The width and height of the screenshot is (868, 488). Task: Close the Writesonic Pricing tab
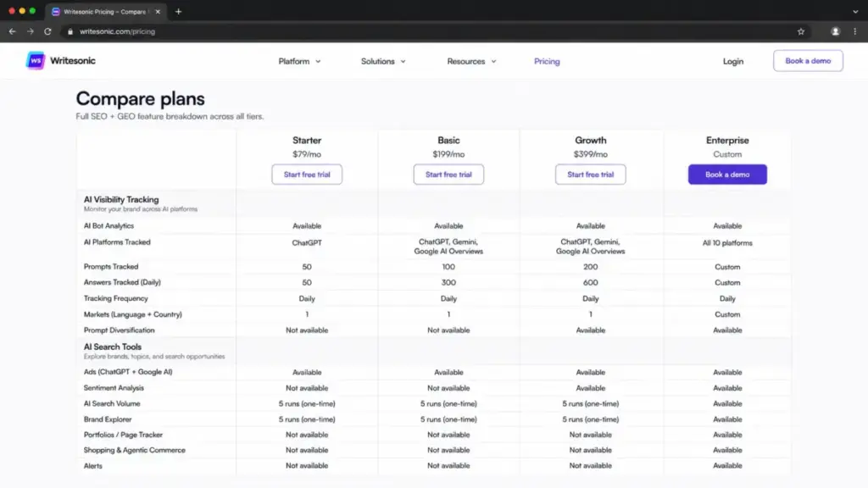pyautogui.click(x=158, y=12)
